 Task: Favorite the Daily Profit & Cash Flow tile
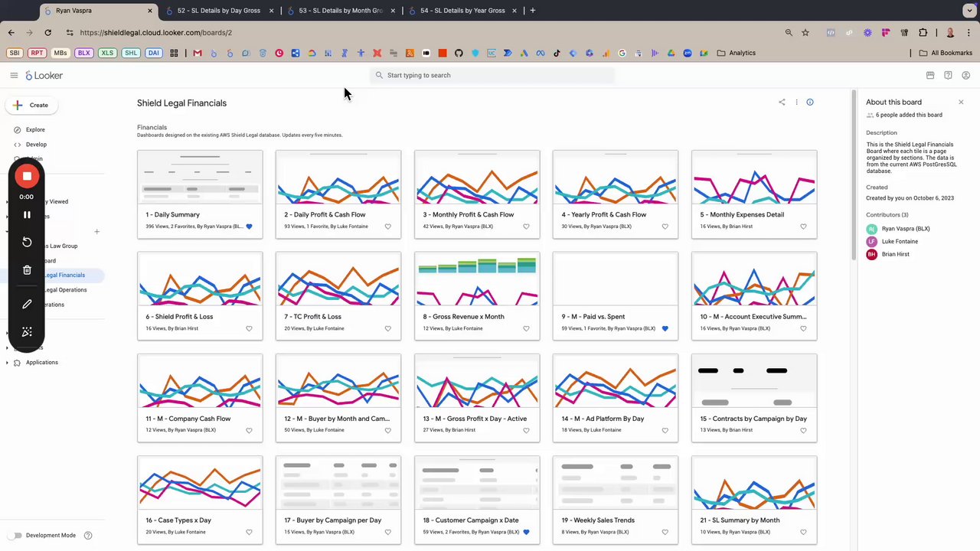pyautogui.click(x=387, y=227)
